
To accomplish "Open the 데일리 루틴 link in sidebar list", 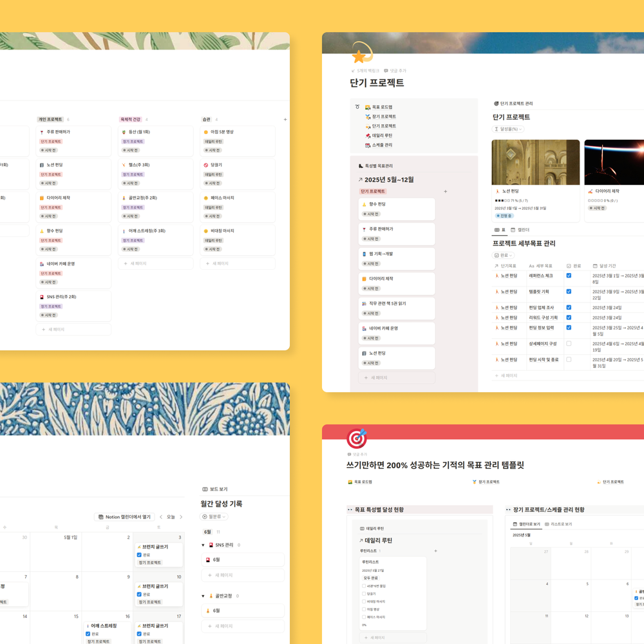I will tap(382, 136).
